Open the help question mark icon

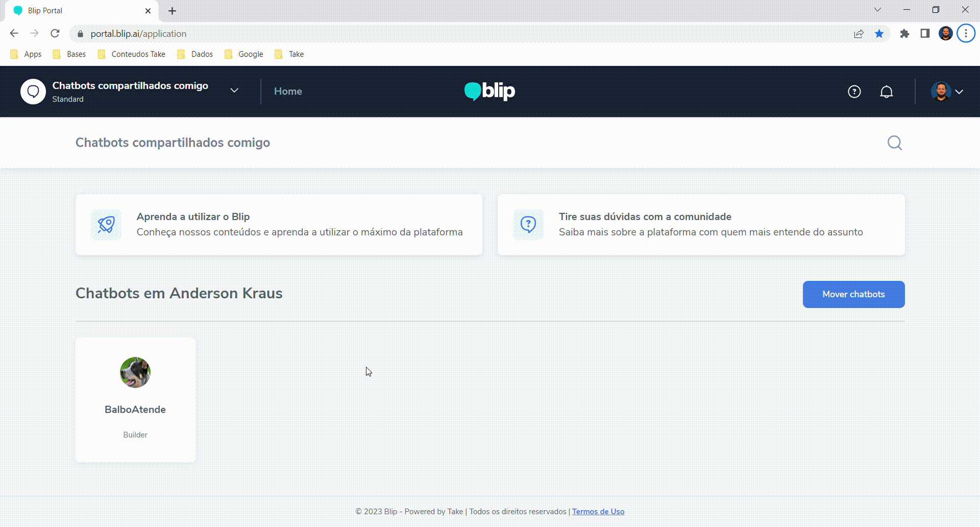pos(854,91)
